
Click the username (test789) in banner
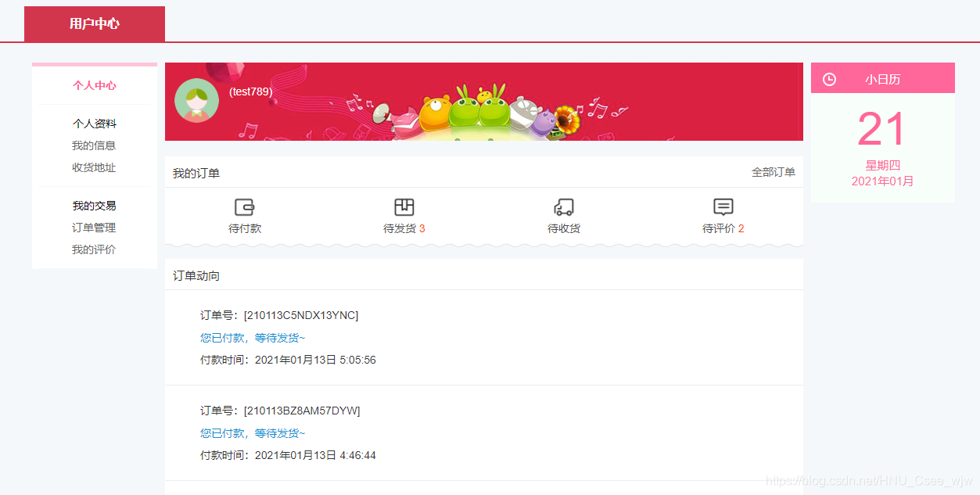point(250,91)
